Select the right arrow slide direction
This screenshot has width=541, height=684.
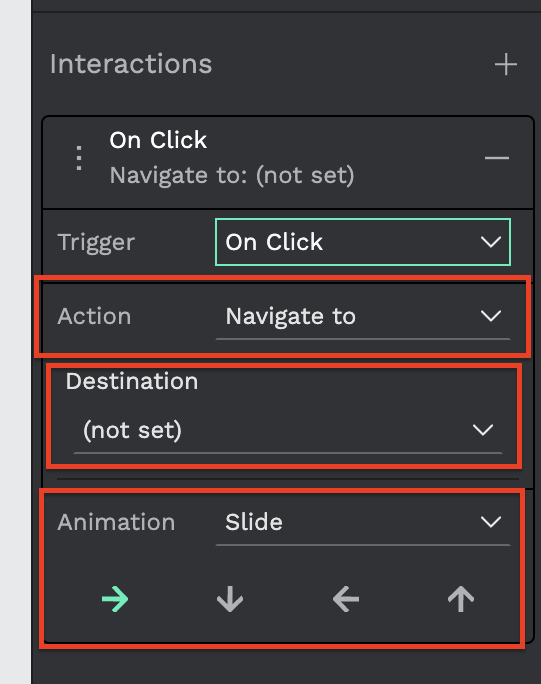[115, 599]
